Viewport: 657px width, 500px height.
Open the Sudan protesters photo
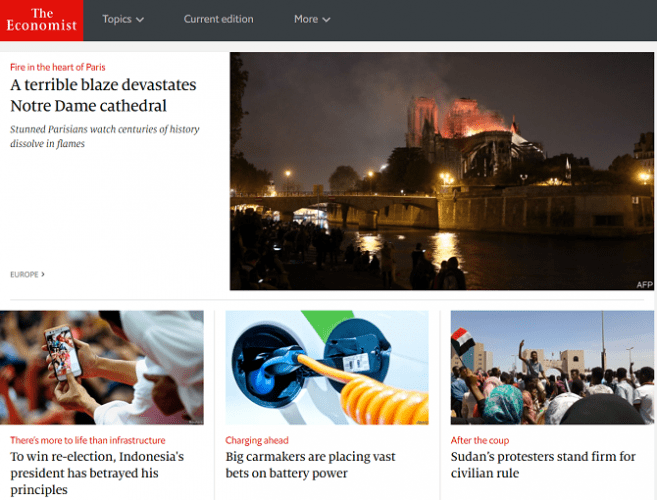[552, 368]
